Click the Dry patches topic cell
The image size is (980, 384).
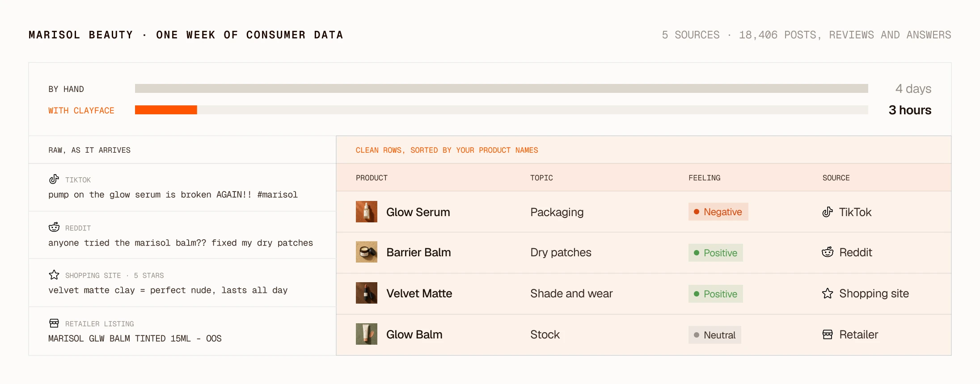(x=561, y=252)
